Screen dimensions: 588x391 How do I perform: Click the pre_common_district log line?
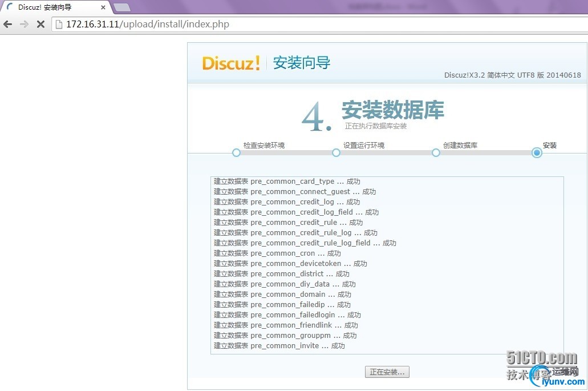(282, 274)
